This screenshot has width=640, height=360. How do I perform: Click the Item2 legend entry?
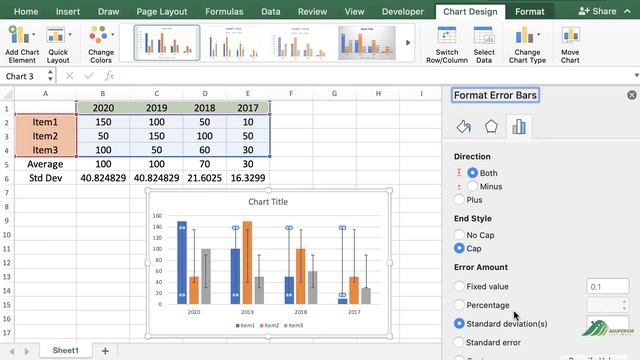pos(269,325)
